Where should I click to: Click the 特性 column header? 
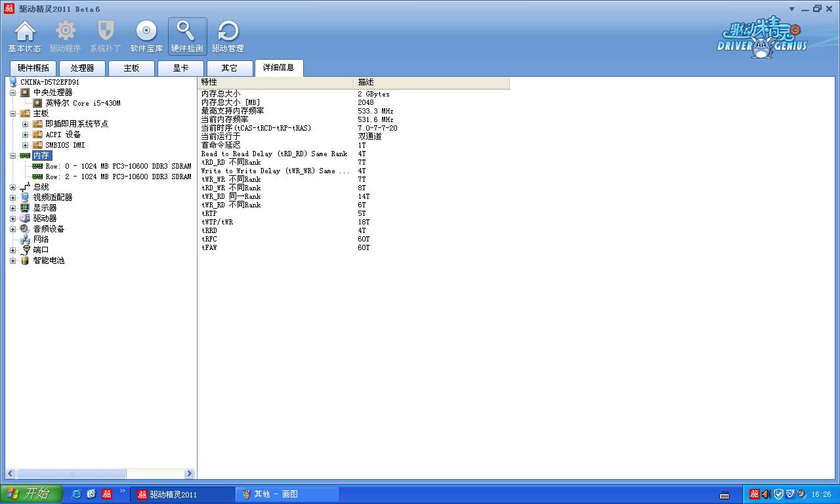point(276,82)
